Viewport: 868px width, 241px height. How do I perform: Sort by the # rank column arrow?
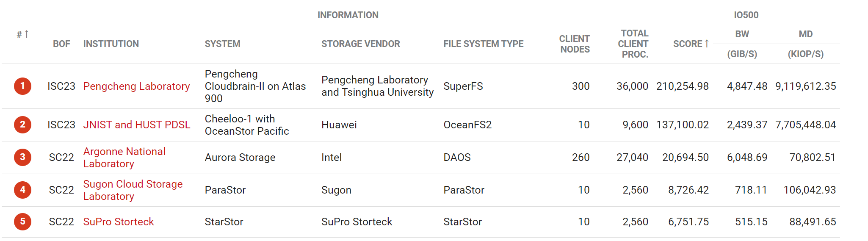(x=26, y=34)
